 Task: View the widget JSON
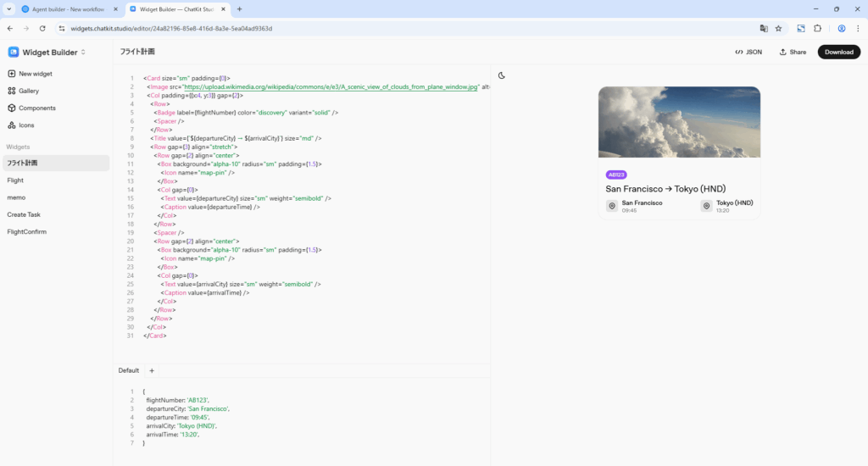(748, 52)
